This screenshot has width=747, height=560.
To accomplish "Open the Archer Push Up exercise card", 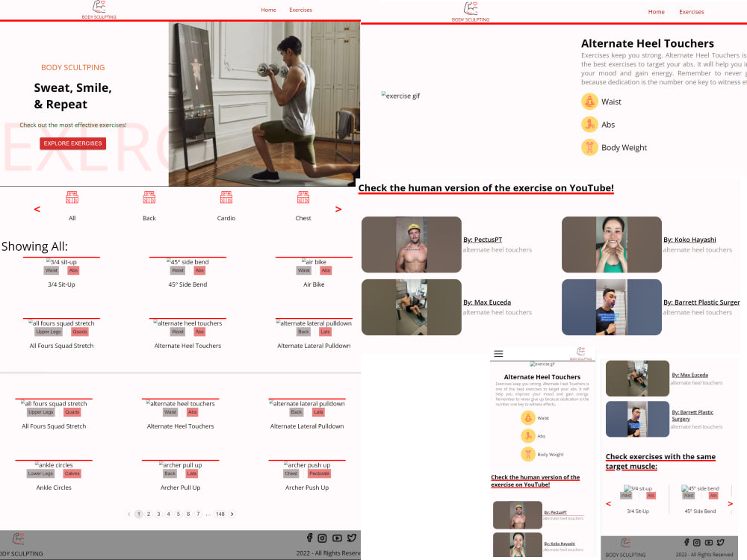I will (x=307, y=476).
